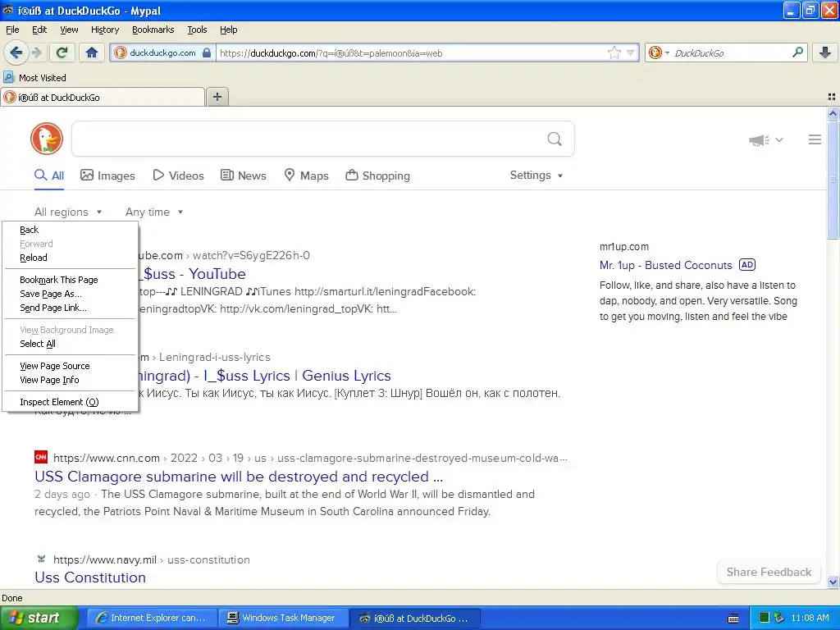This screenshot has height=630, width=840.
Task: Go to the Home page icon
Action: [x=92, y=52]
